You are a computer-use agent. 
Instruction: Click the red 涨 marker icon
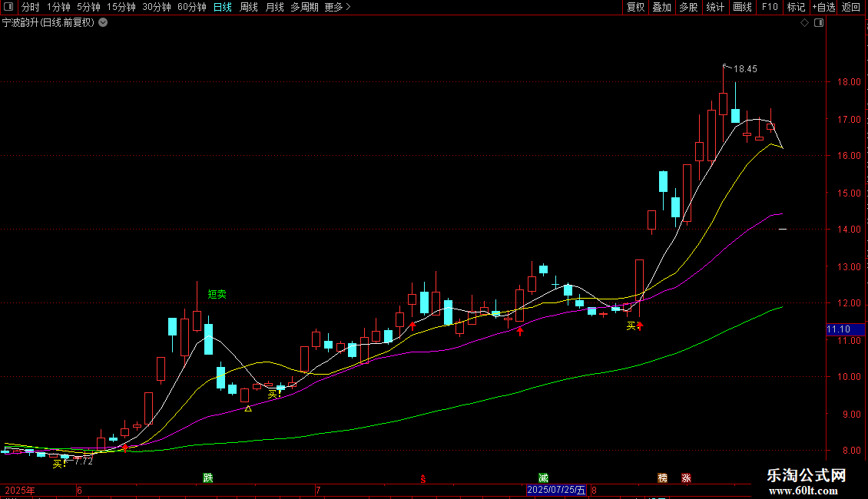(687, 478)
